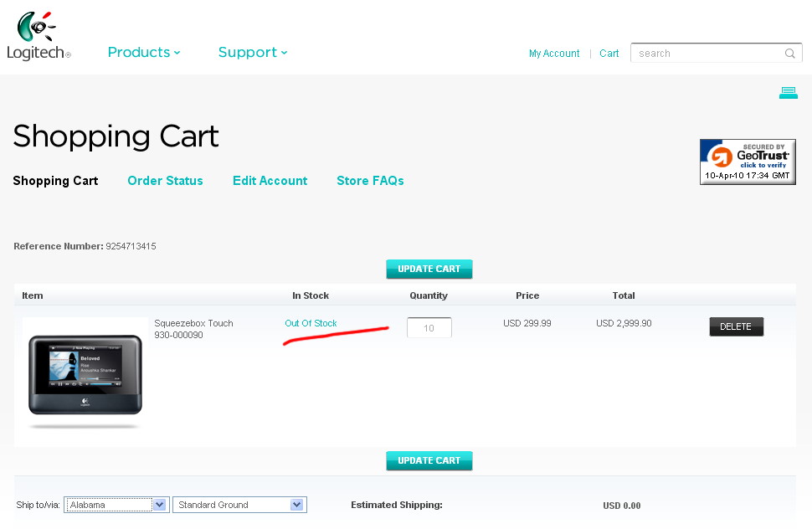Open the Cart link in header
Screen dimensions: 812x529
pyautogui.click(x=609, y=54)
